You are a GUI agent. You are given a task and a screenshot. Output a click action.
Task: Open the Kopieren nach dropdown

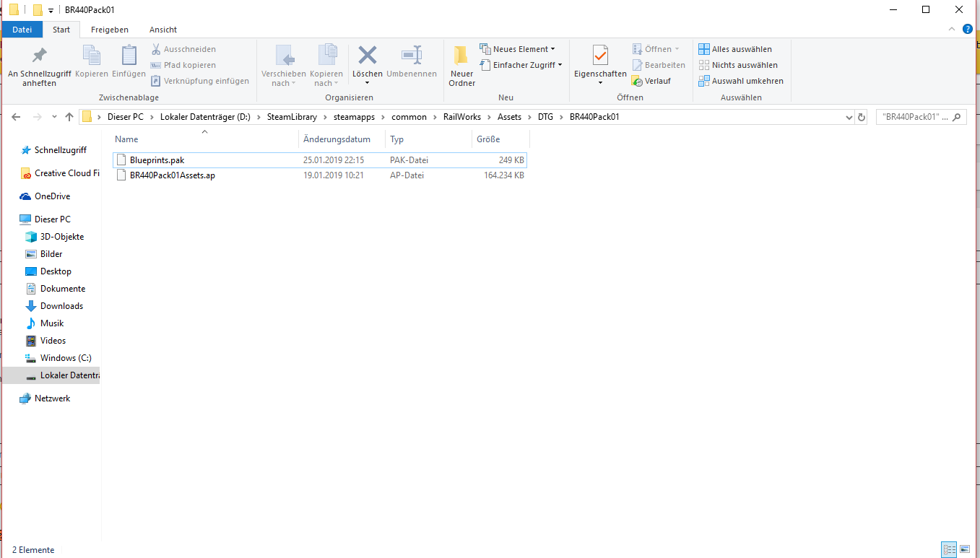[x=326, y=66]
